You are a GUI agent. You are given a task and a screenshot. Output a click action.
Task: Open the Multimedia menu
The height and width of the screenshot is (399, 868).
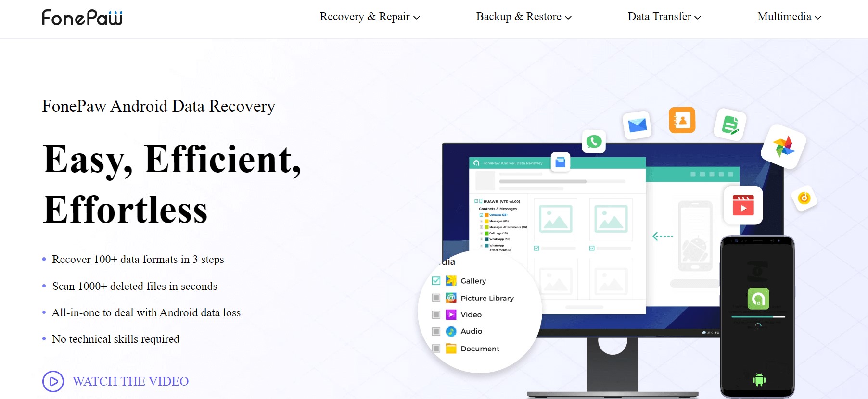point(789,17)
